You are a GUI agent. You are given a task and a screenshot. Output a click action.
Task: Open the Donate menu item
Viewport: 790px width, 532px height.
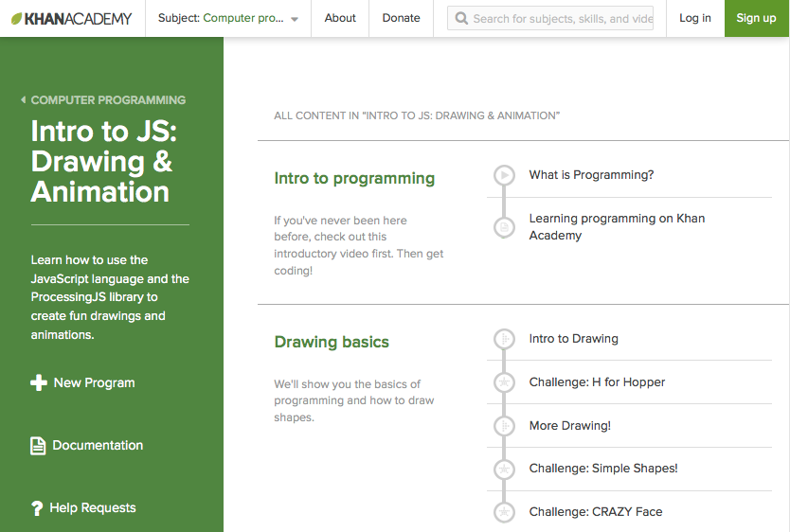coord(401,18)
